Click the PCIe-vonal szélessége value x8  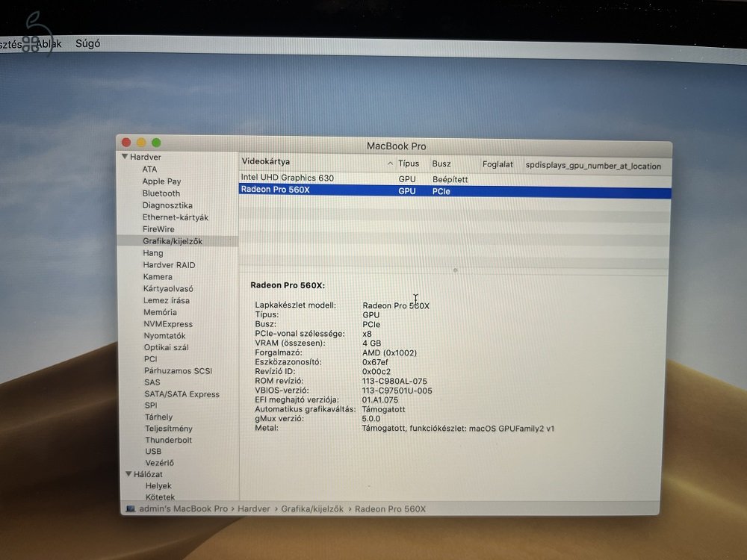pyautogui.click(x=367, y=334)
